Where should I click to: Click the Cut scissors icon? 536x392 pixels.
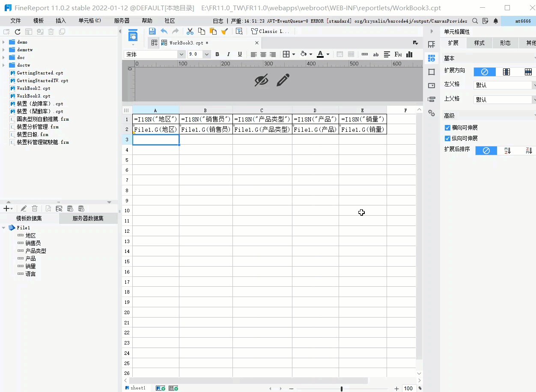(190, 31)
